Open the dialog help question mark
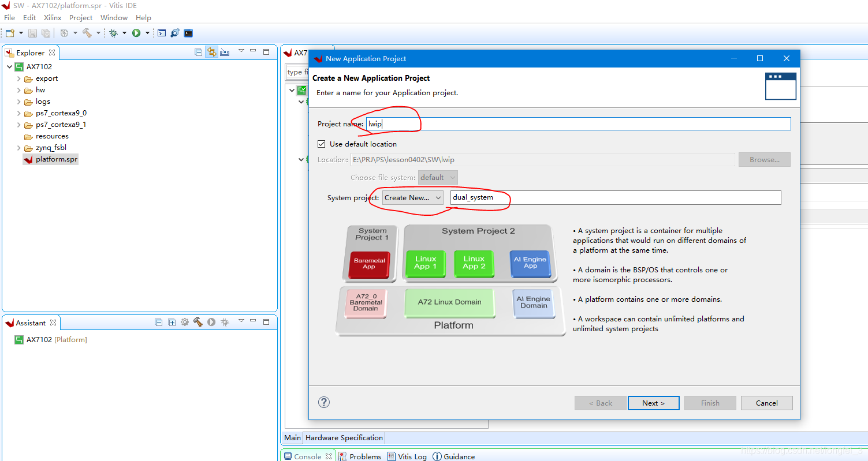 (x=324, y=402)
